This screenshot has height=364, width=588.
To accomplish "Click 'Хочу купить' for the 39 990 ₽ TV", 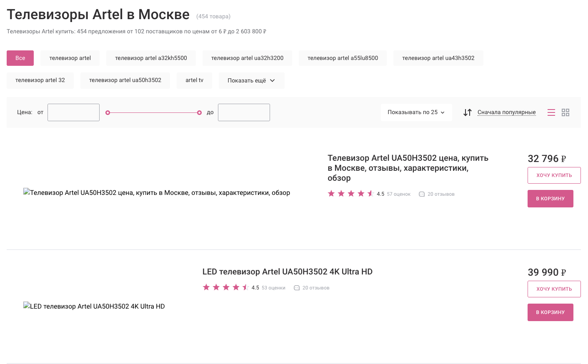I will tap(554, 289).
